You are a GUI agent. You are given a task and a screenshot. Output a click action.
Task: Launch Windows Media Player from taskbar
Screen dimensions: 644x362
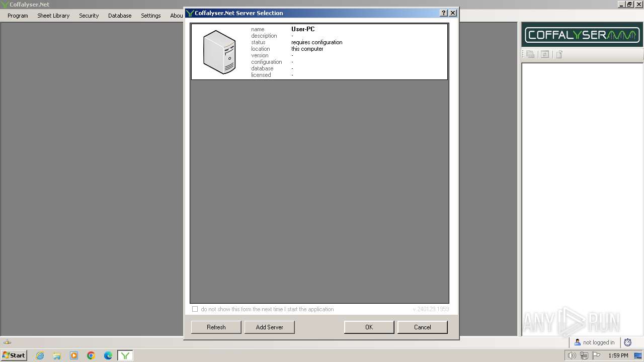[x=74, y=355]
